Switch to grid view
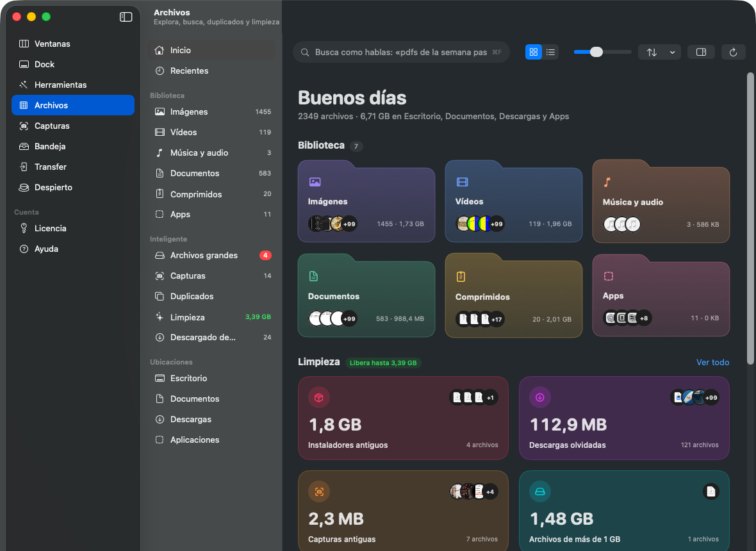The image size is (756, 551). click(x=533, y=52)
